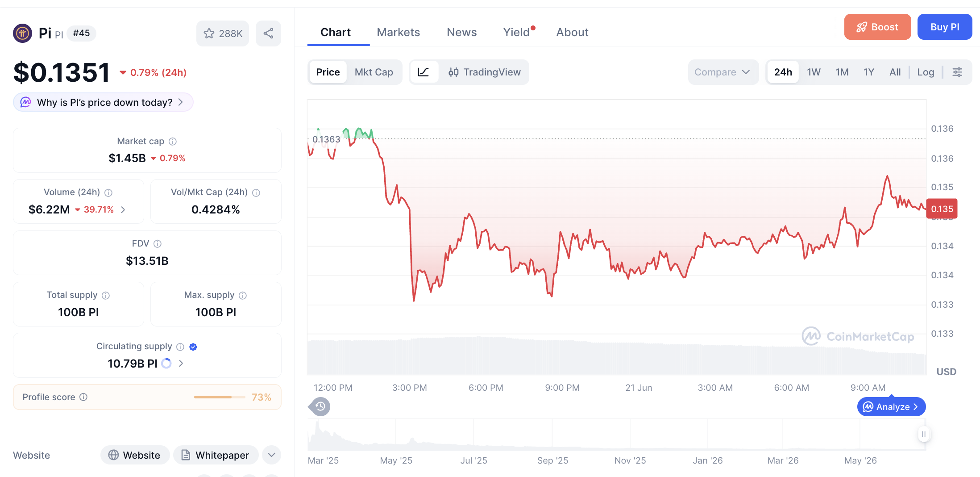Select the 24h time range
Screen dimensions: 980x477
pos(783,72)
